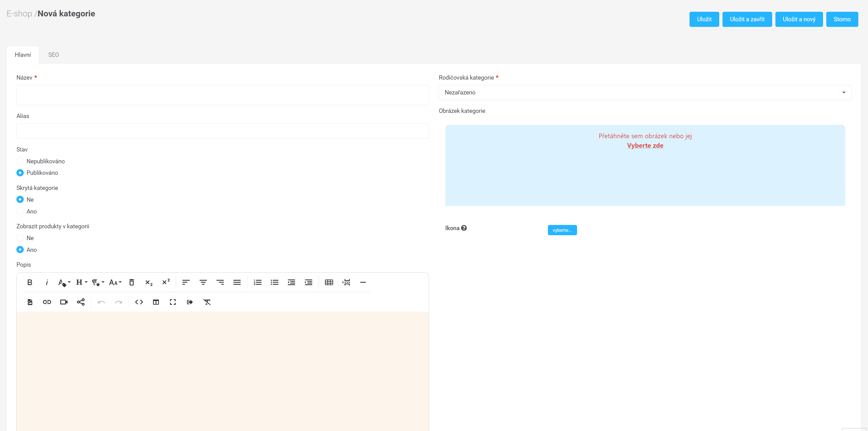
Task: Switch to the SEO tab
Action: (53, 55)
